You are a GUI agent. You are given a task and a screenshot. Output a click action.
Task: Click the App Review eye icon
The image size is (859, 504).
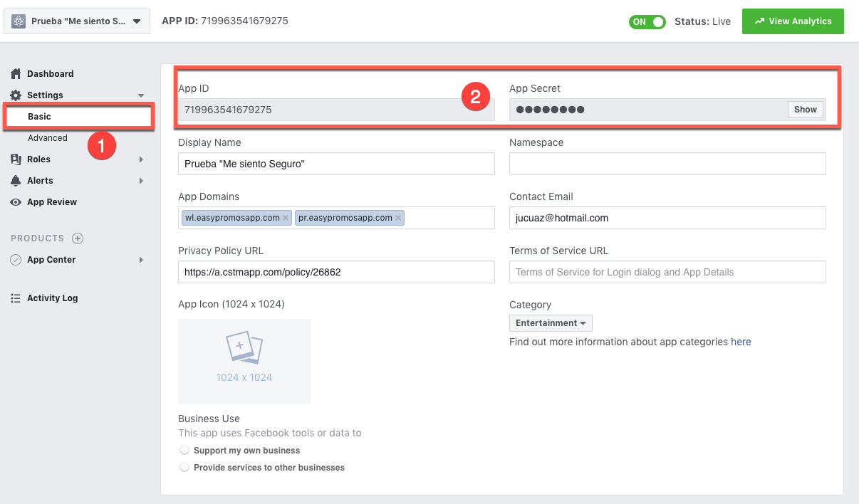click(16, 201)
